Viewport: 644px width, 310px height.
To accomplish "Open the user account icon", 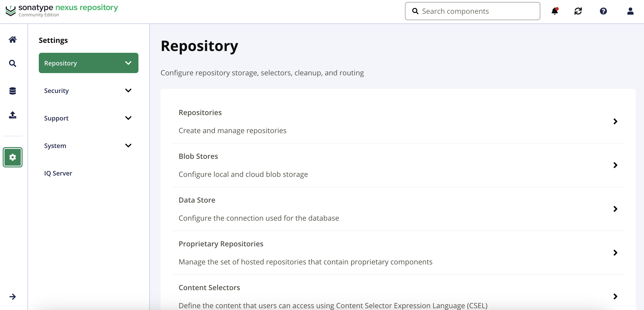I will [x=630, y=11].
